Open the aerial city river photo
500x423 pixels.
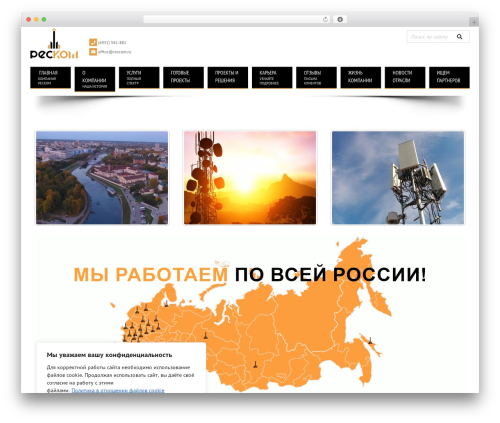pos(102,178)
